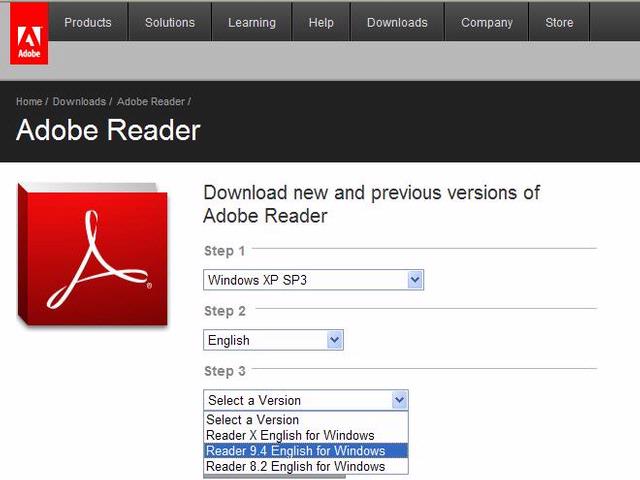
Task: Choose Reader X English for Windows
Action: pos(306,435)
